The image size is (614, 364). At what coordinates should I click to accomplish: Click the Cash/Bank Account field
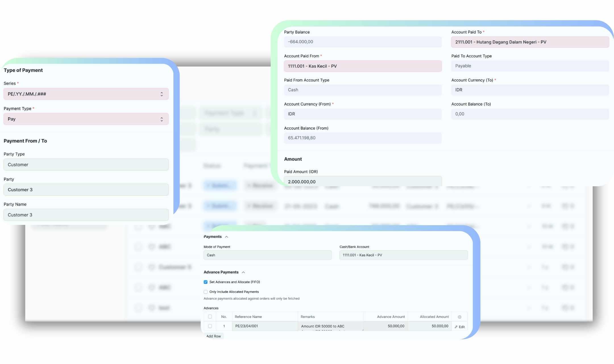click(403, 255)
